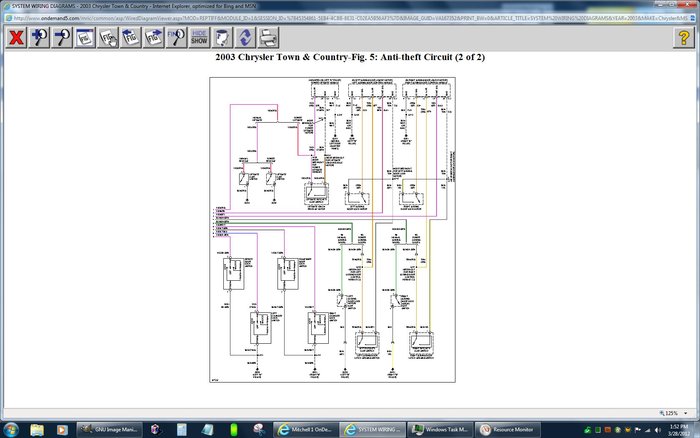Switch to GNU Image Manipulation window
The image size is (700, 438).
[110, 430]
